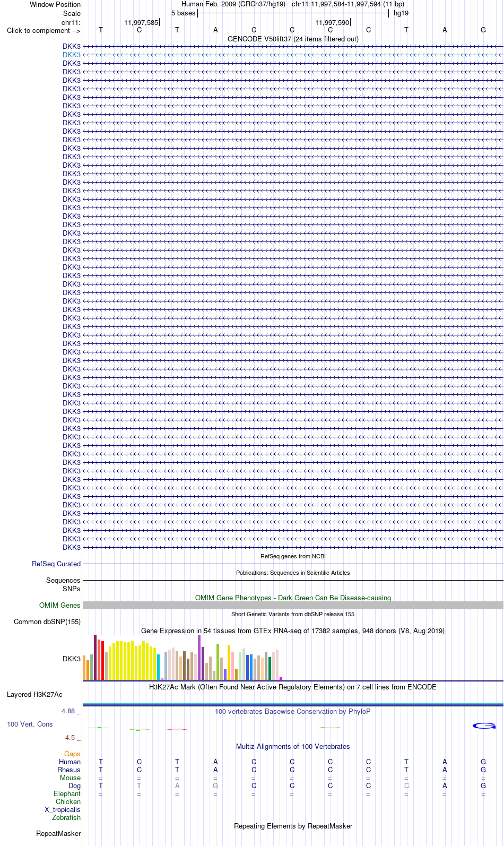Click the 'hg19' label beside scale bar
The width and height of the screenshot is (504, 846).
[401, 13]
